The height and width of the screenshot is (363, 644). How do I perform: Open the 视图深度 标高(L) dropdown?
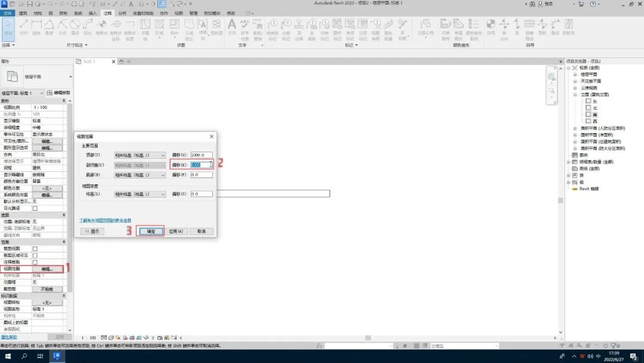[140, 194]
